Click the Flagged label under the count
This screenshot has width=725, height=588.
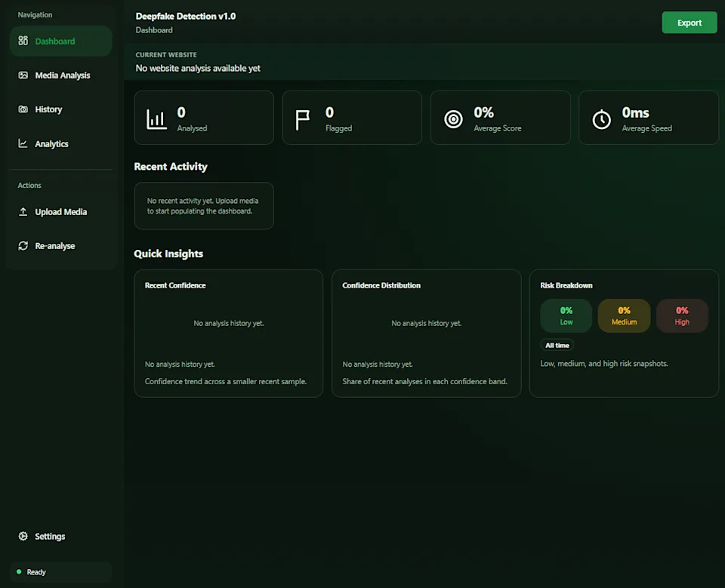point(338,128)
